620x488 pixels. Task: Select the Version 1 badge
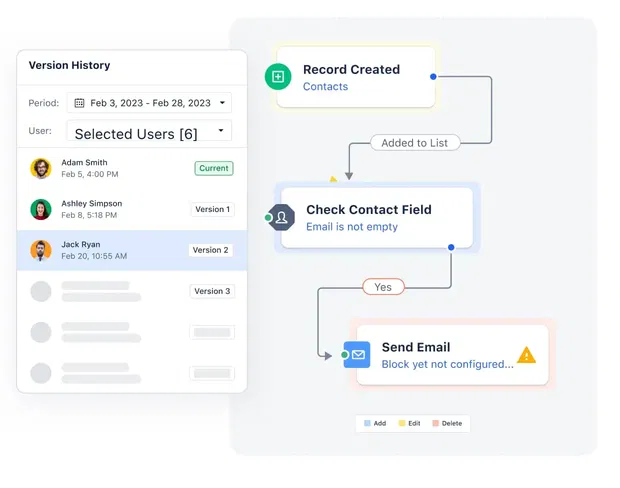(x=212, y=209)
